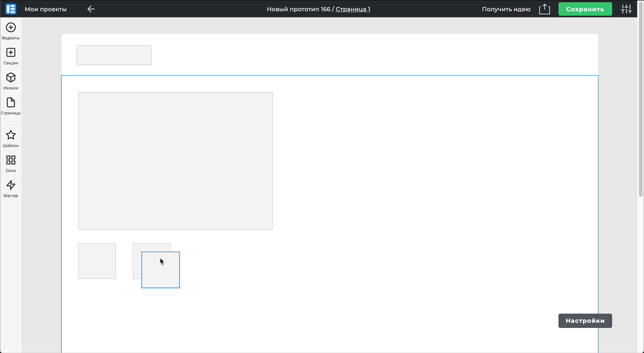
Task: Open the Виджеты panel
Action: [11, 31]
